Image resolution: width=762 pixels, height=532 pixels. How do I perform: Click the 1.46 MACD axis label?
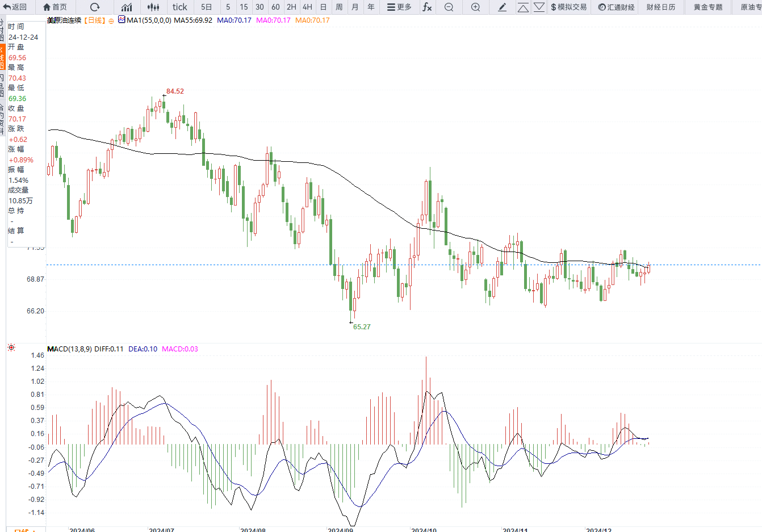pyautogui.click(x=37, y=355)
